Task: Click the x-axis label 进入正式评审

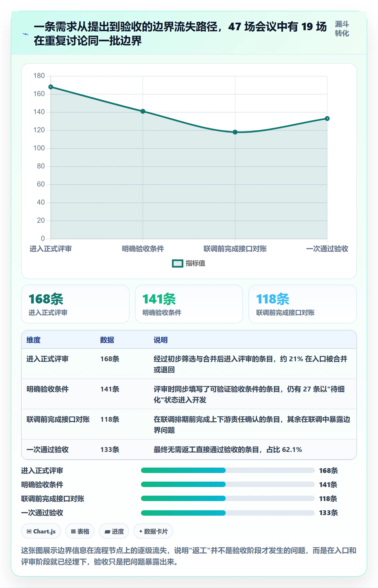Action: pos(51,249)
